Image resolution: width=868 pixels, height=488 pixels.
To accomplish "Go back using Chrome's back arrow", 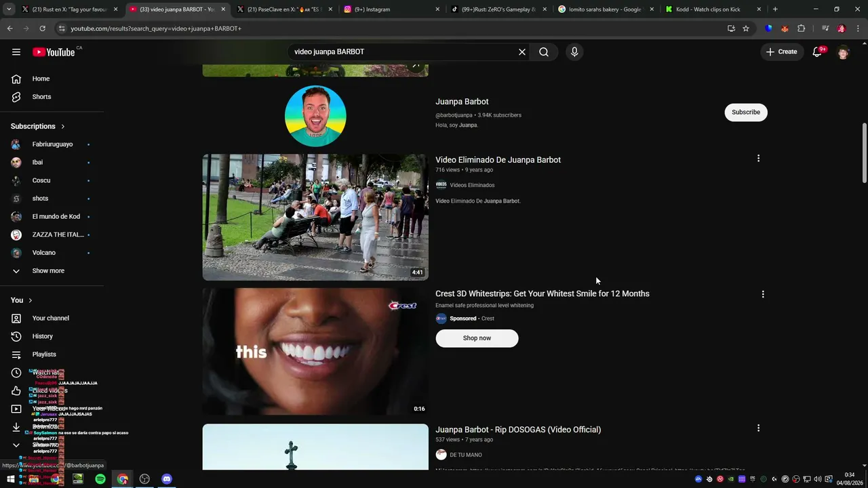I will click(x=9, y=28).
